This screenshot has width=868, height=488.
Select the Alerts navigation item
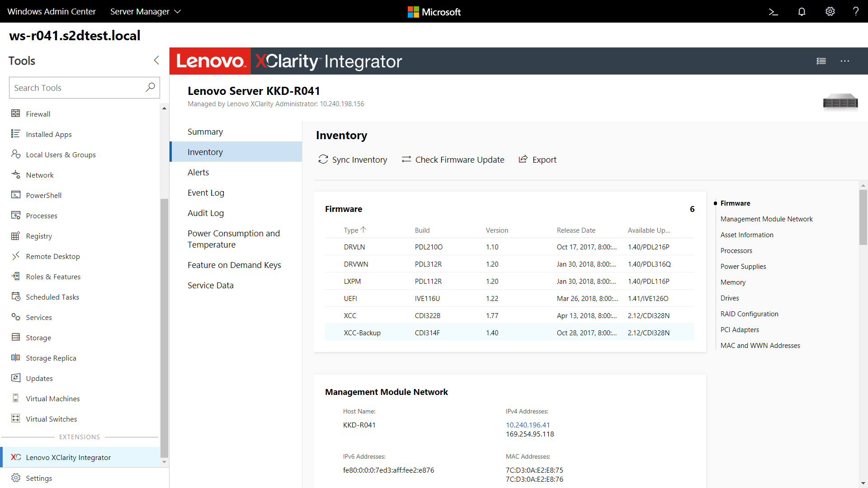pos(198,172)
